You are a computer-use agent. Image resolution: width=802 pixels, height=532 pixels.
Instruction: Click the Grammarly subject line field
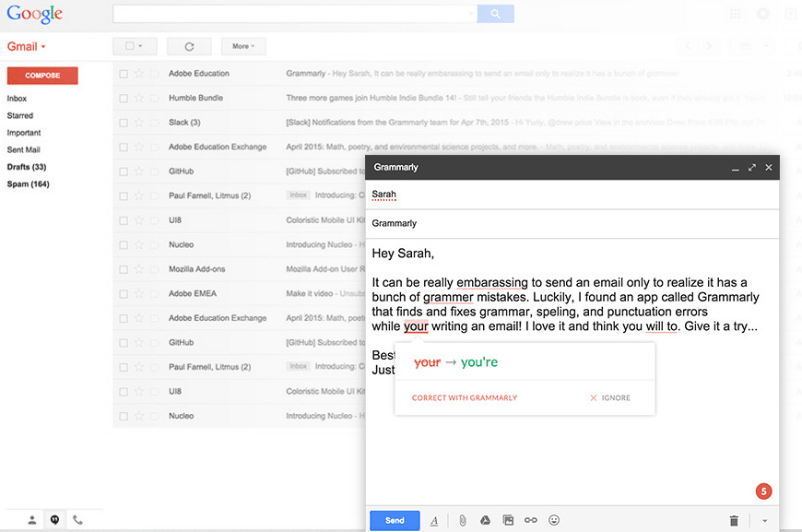[572, 223]
